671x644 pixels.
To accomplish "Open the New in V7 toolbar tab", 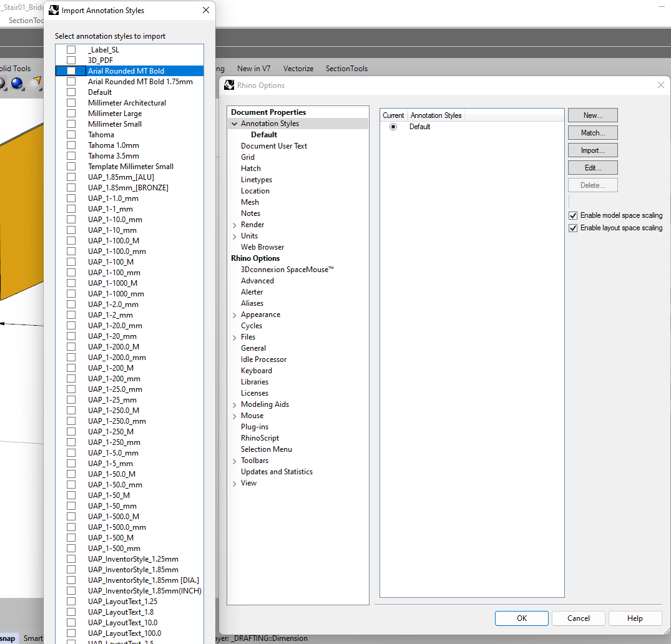I will 254,69.
